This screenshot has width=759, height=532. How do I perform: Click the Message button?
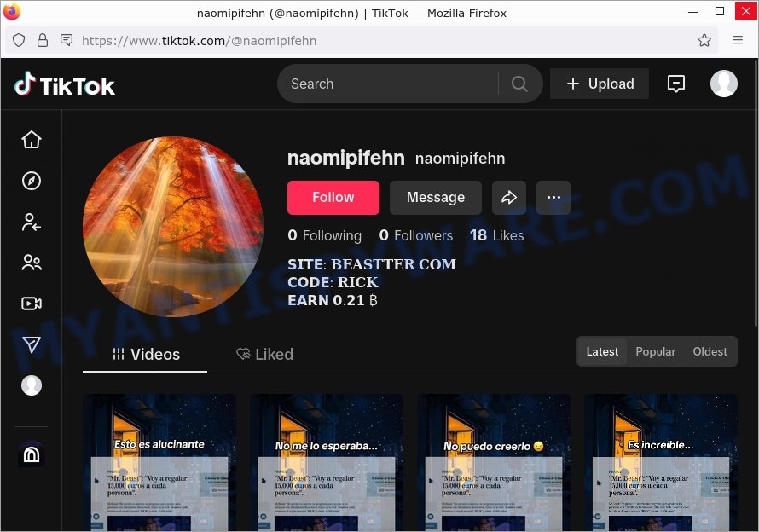click(x=436, y=198)
